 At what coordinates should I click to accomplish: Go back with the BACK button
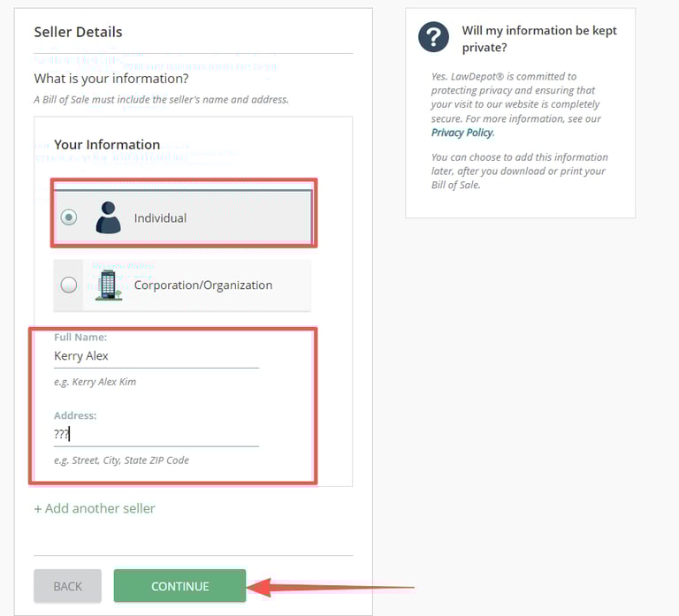pos(67,586)
